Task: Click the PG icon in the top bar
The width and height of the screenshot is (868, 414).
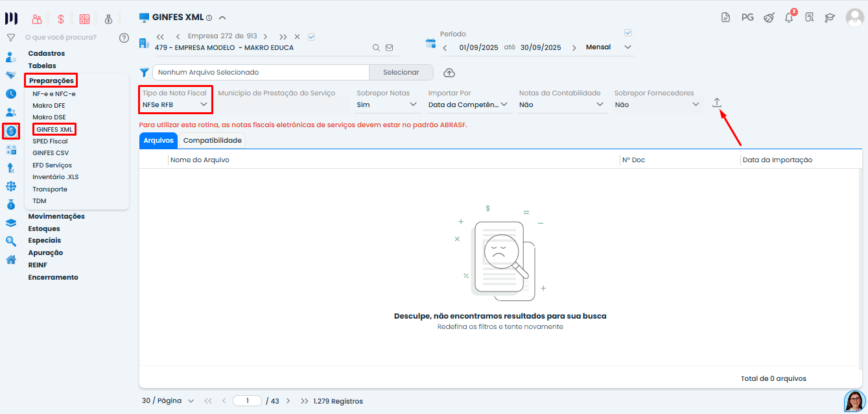Action: tap(747, 18)
